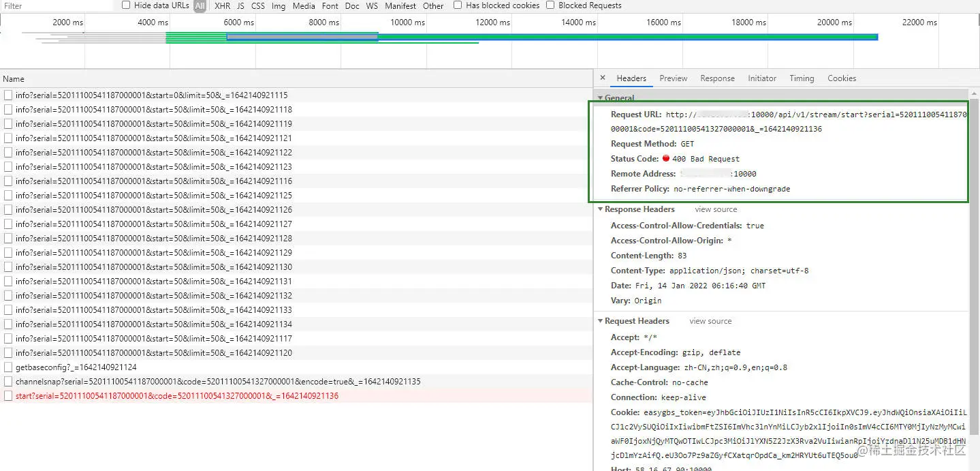Select info request ending in 1642140921126
This screenshot has height=471, width=980.
point(296,210)
